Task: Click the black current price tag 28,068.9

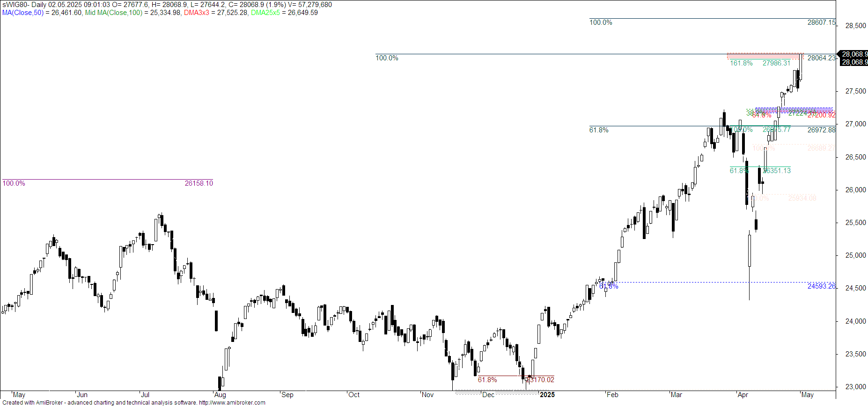Action: (853, 54)
